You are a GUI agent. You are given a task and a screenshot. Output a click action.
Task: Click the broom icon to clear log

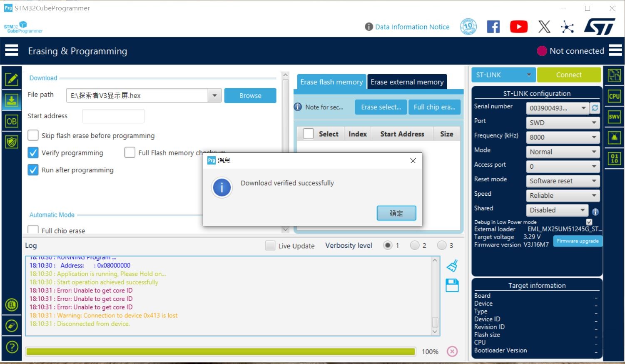pyautogui.click(x=452, y=266)
